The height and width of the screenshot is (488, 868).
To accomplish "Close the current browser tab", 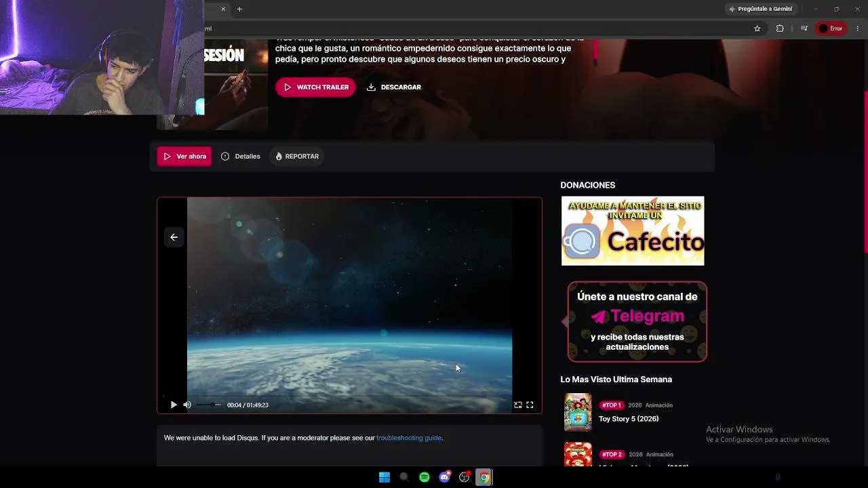I will coord(223,9).
